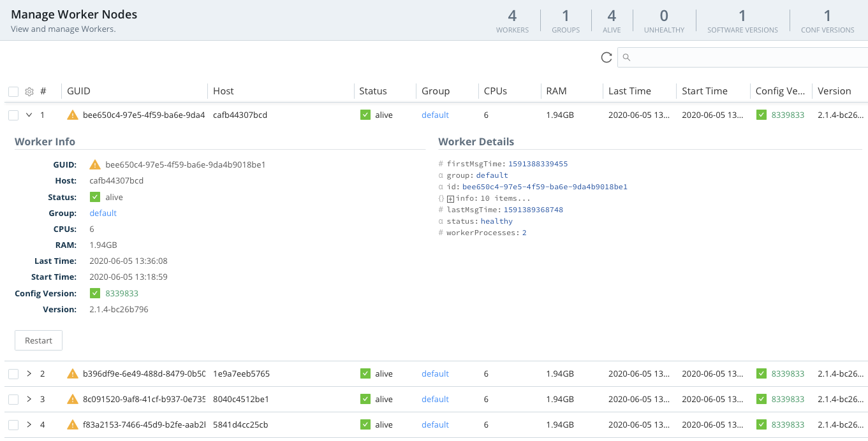Open default group link for host 5841d4cc25cb
The image size is (868, 441).
435,425
